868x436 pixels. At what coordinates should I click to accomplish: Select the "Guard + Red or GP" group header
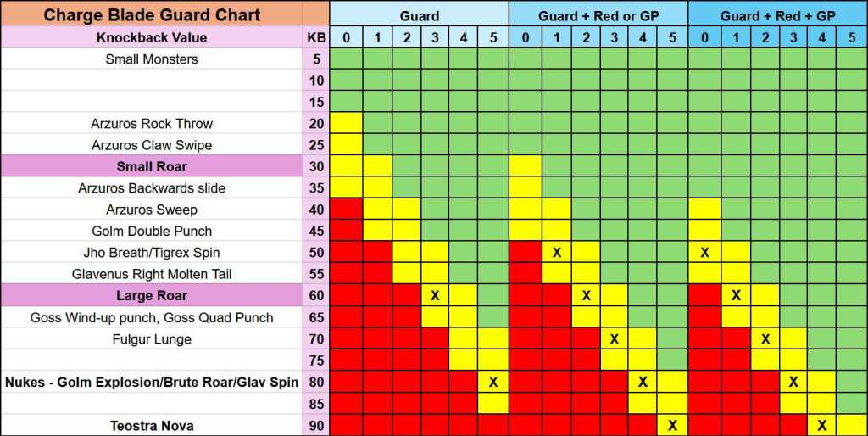tap(598, 15)
